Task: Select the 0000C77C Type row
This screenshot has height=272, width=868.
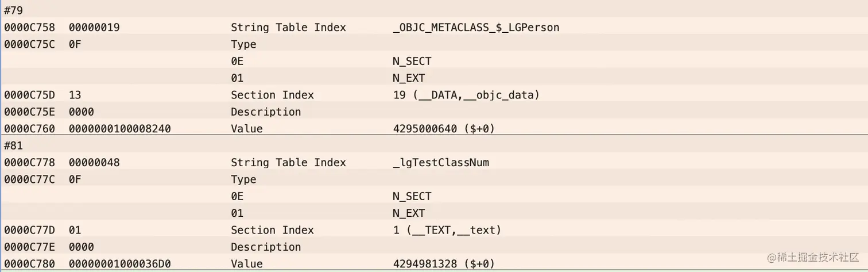Action: tap(243, 179)
